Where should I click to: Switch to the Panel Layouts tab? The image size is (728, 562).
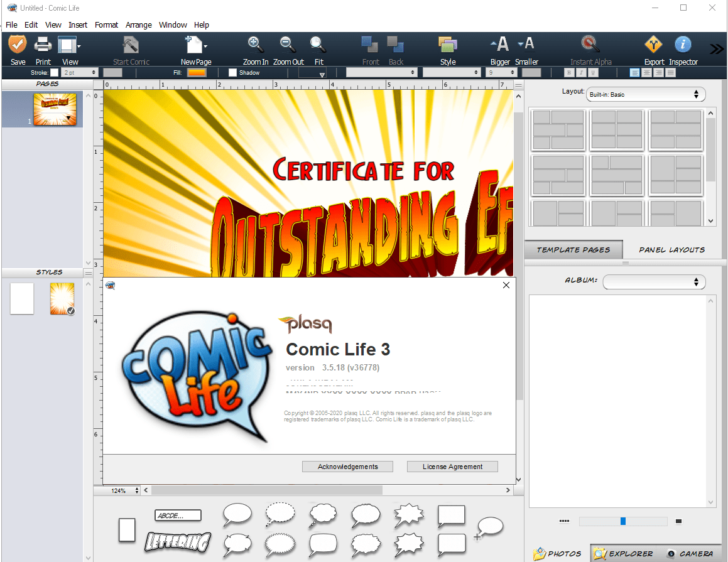672,250
